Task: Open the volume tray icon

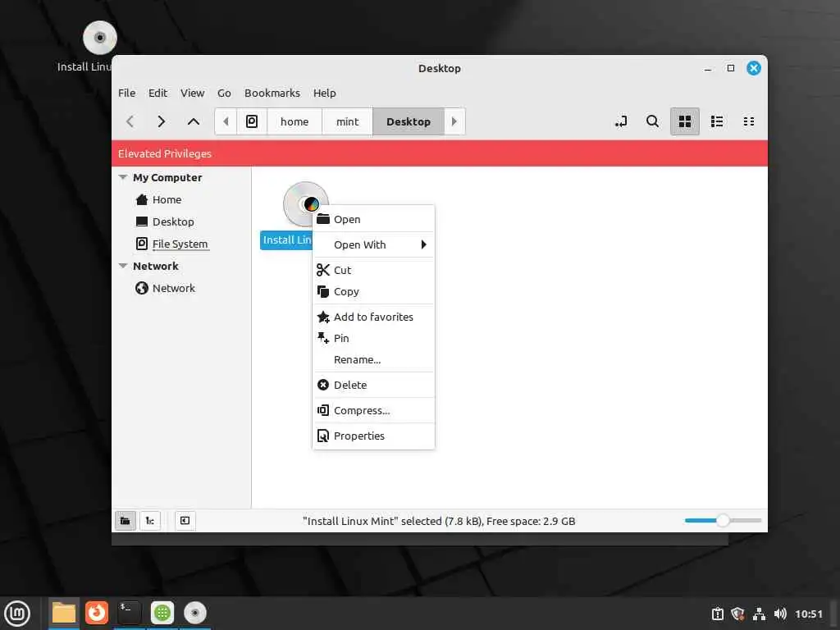Action: [780, 614]
